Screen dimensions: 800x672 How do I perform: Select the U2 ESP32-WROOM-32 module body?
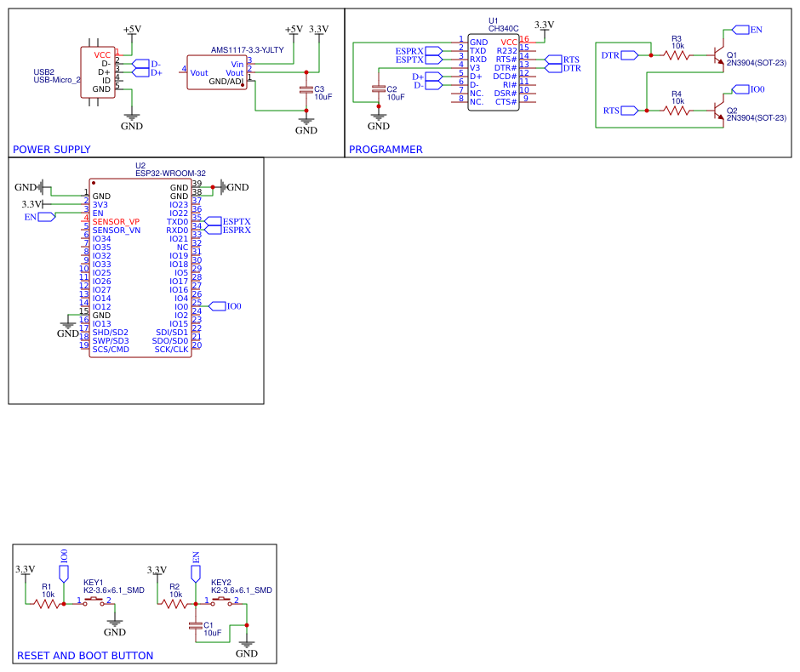140,268
